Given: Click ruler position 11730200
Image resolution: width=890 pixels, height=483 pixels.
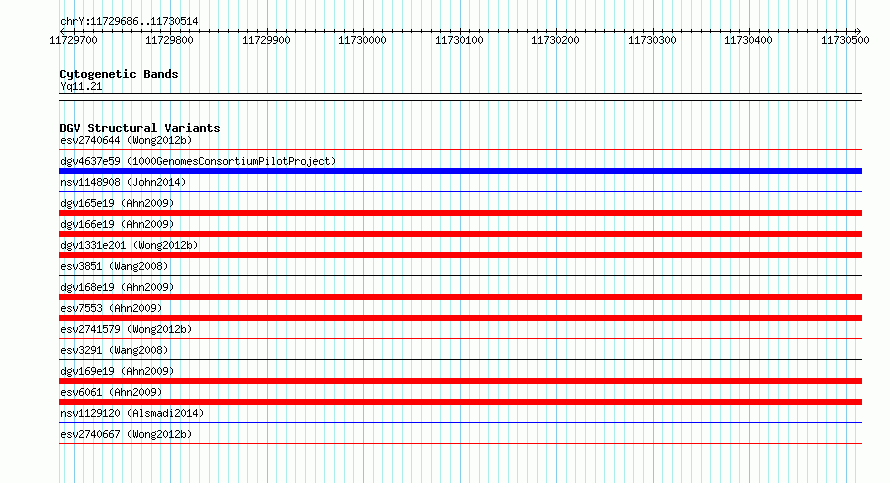Looking at the screenshot, I should click(555, 40).
